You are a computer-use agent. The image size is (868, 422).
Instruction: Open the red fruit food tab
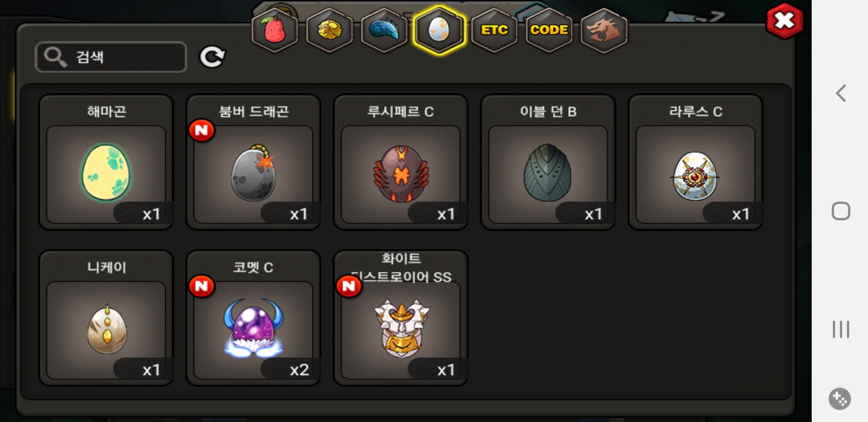pos(275,30)
